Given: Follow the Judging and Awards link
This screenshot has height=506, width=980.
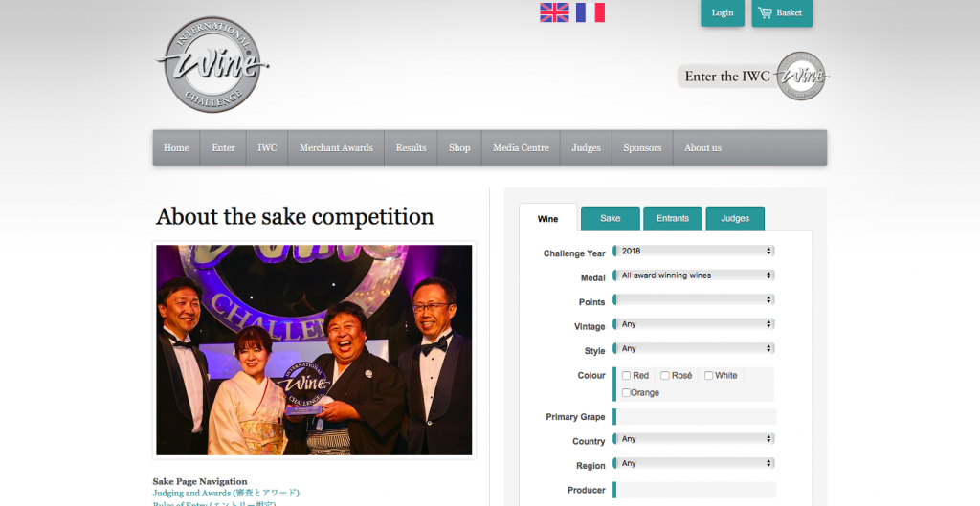Looking at the screenshot, I should tap(226, 493).
